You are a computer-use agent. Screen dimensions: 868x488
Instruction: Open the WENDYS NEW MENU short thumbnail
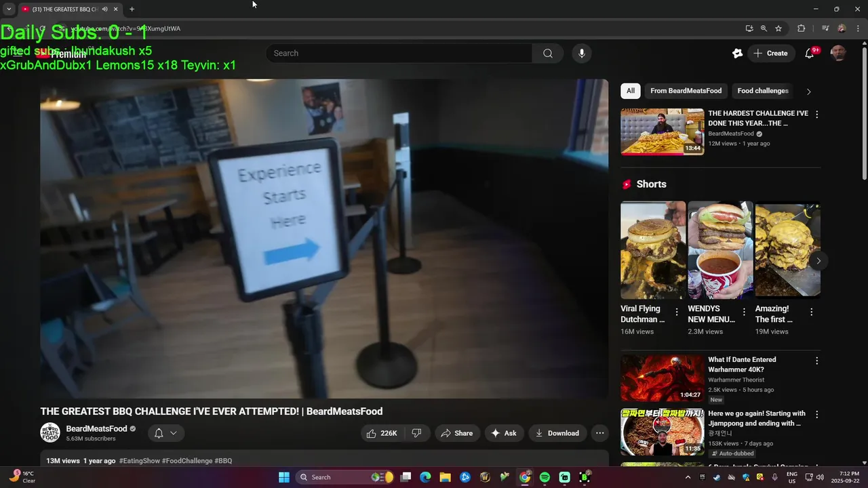(720, 249)
